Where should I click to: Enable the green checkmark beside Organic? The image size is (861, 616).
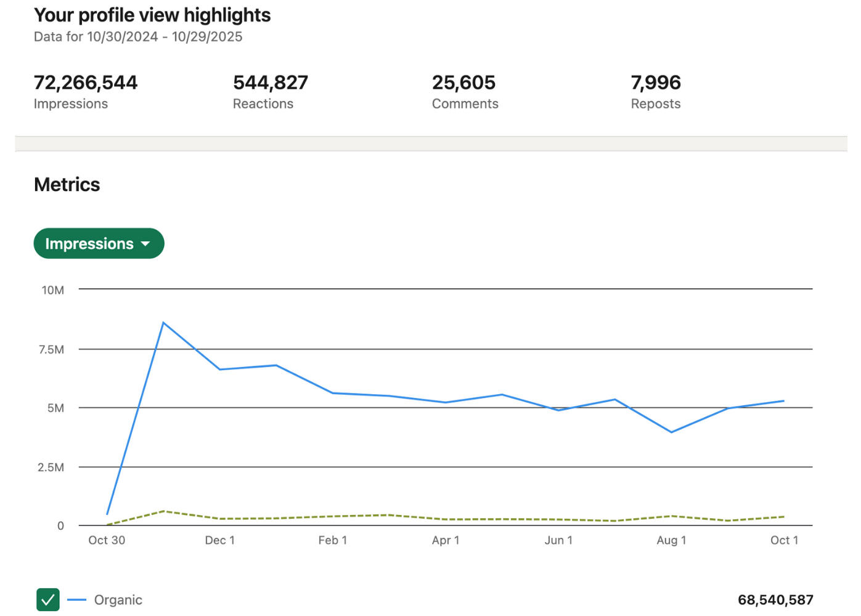pos(47,599)
